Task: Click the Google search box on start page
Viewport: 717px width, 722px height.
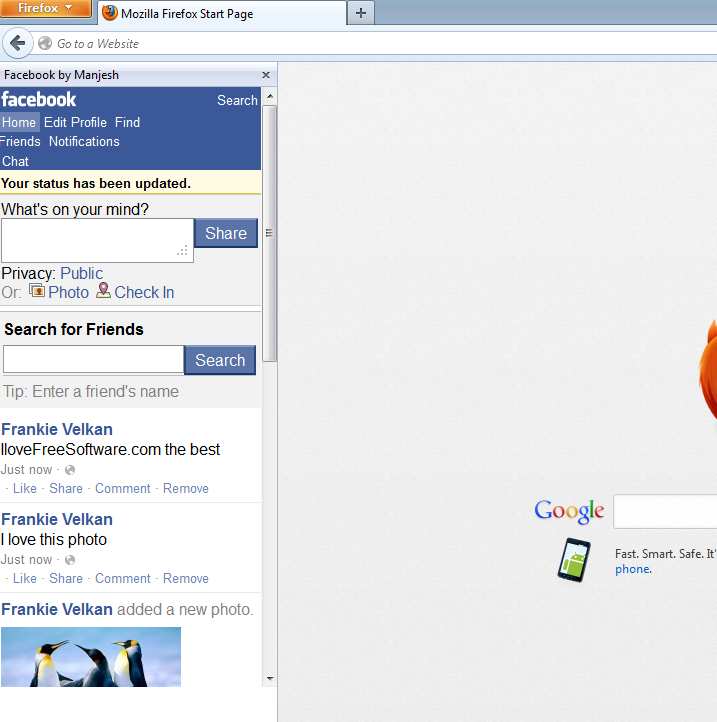Action: pyautogui.click(x=665, y=512)
